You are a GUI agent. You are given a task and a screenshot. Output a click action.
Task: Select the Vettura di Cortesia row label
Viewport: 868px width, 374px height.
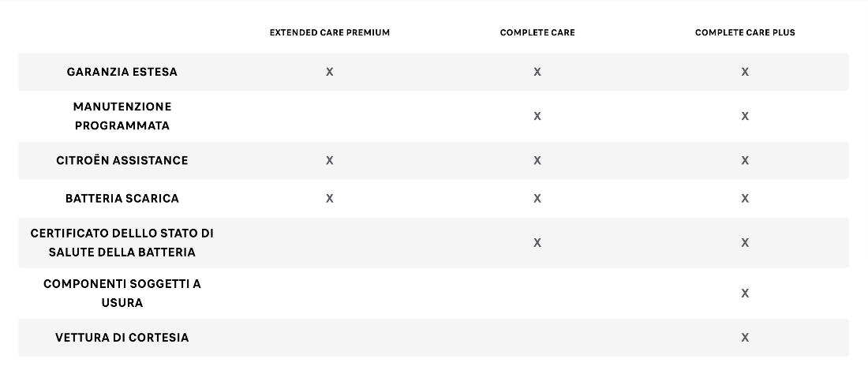pyautogui.click(x=122, y=338)
